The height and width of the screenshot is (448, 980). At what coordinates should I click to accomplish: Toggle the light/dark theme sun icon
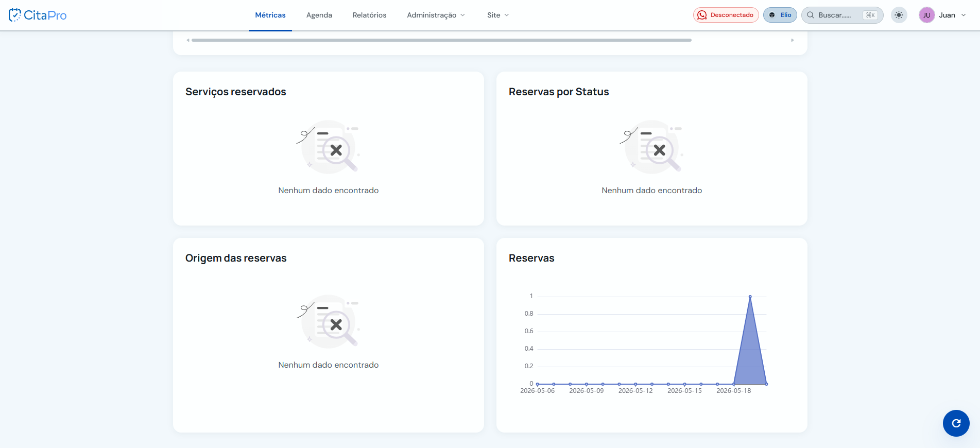tap(899, 15)
